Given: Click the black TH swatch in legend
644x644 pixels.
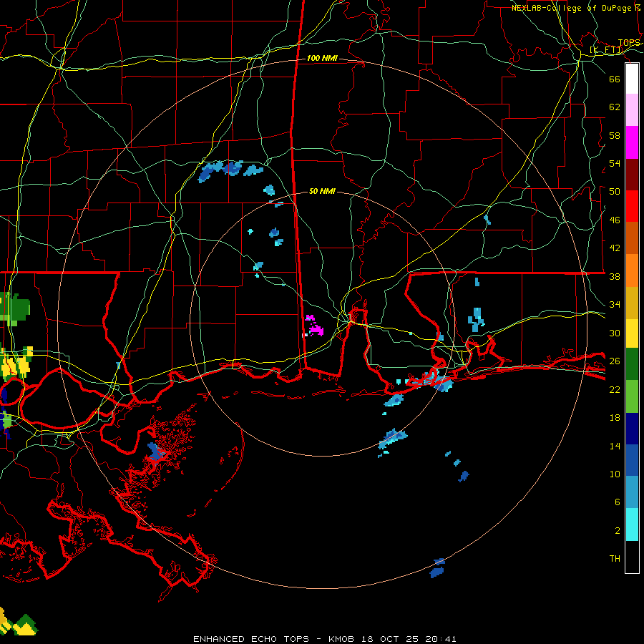Looking at the screenshot, I should pos(632,557).
